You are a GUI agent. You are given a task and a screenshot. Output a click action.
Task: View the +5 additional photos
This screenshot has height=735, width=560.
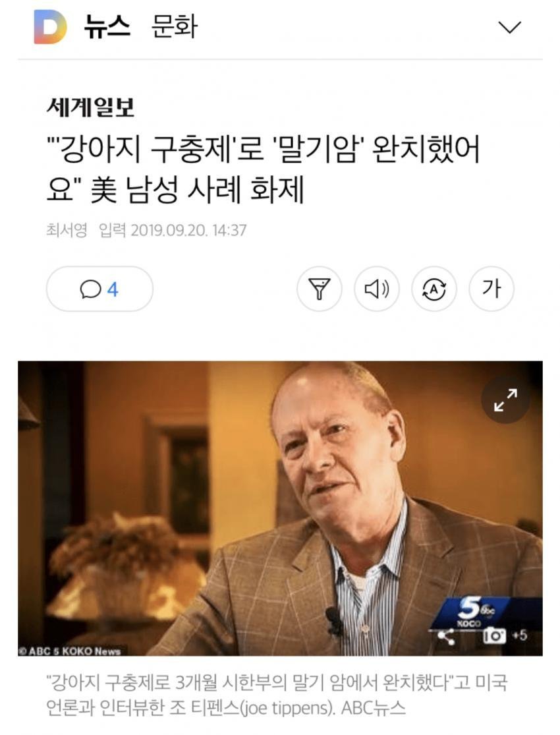(x=520, y=635)
